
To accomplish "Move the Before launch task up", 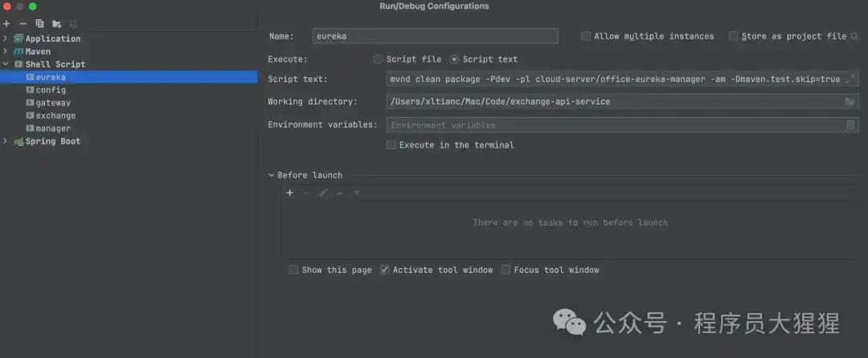I will tap(340, 193).
